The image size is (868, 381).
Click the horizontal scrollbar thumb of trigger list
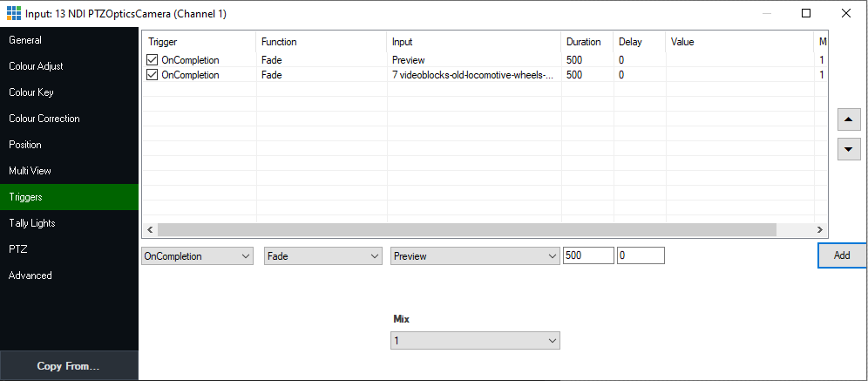click(466, 229)
